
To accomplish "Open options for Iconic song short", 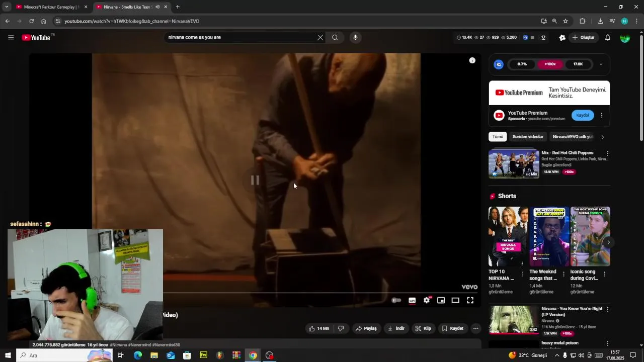I will 604,275.
